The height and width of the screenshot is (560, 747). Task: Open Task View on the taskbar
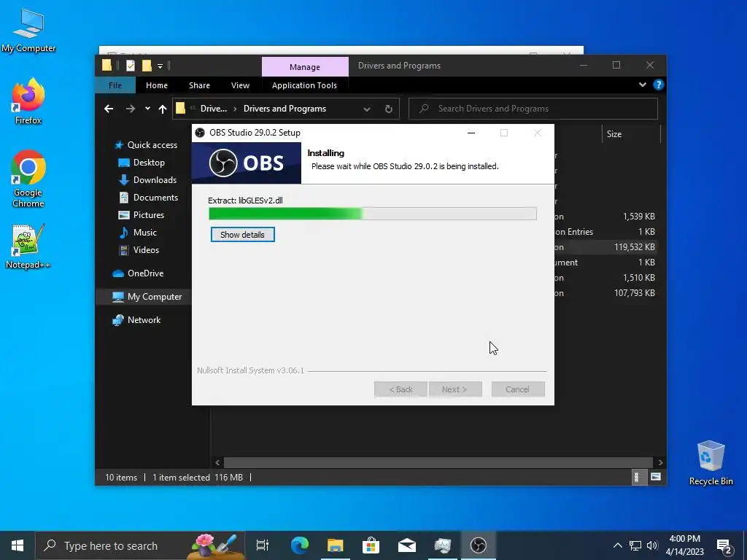263,545
